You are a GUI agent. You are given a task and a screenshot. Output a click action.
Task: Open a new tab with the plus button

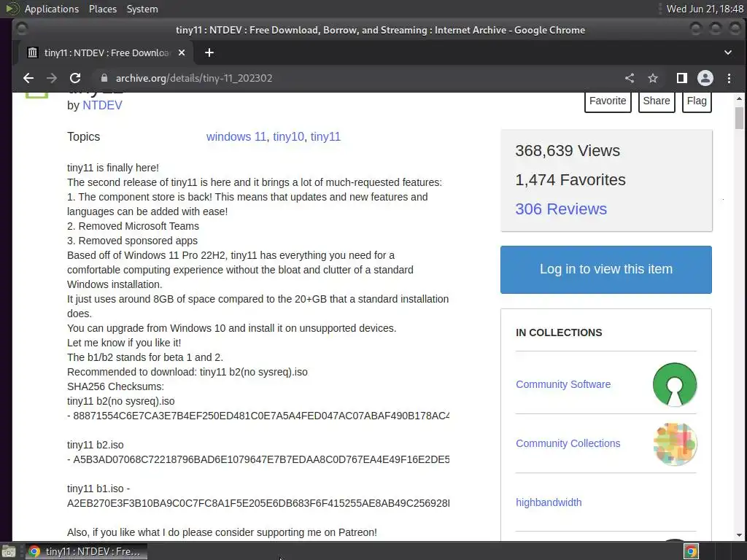coord(209,52)
